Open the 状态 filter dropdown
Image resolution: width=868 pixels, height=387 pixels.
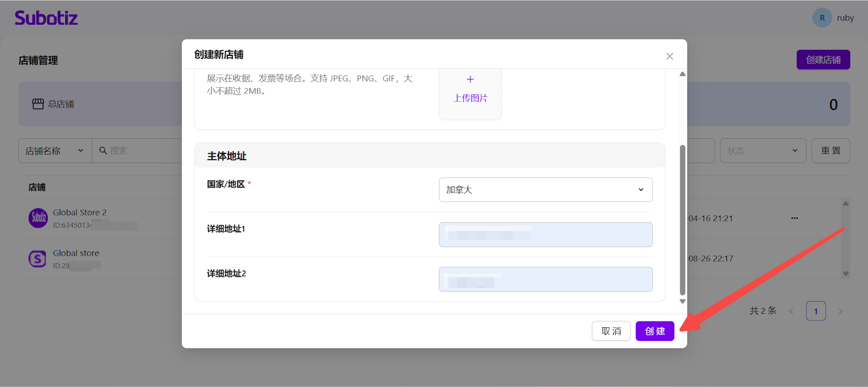click(762, 151)
